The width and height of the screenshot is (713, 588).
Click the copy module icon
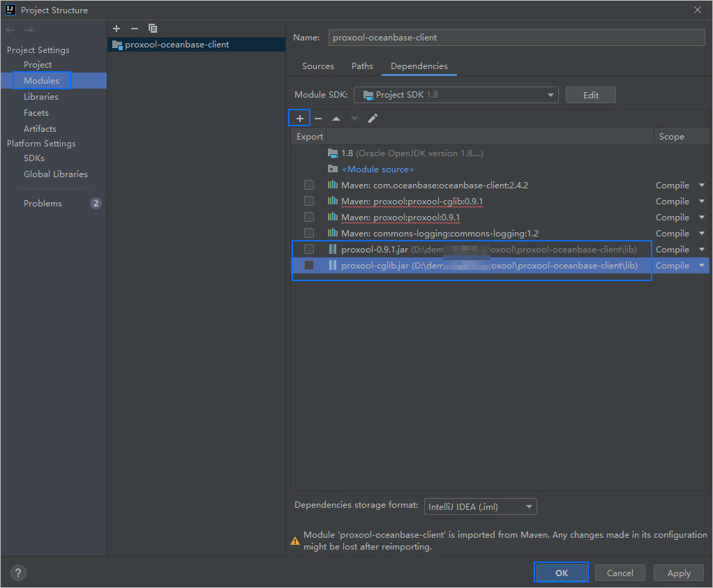[153, 29]
